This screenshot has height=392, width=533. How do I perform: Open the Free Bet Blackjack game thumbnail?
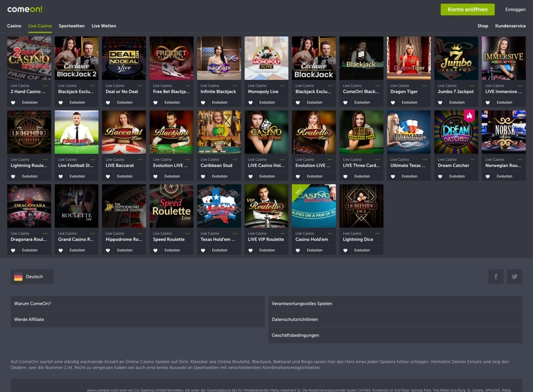(171, 58)
